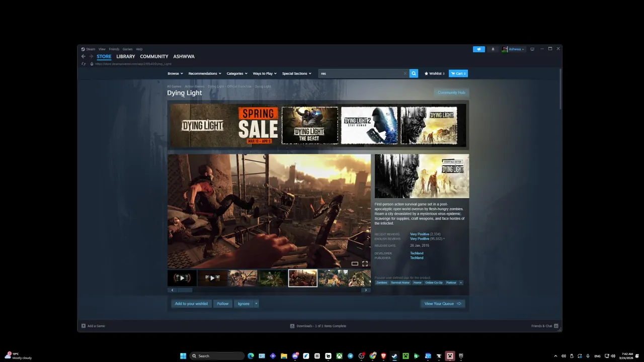This screenshot has height=362, width=644.
Task: Expand the Recommendations dropdown
Action: point(205,73)
